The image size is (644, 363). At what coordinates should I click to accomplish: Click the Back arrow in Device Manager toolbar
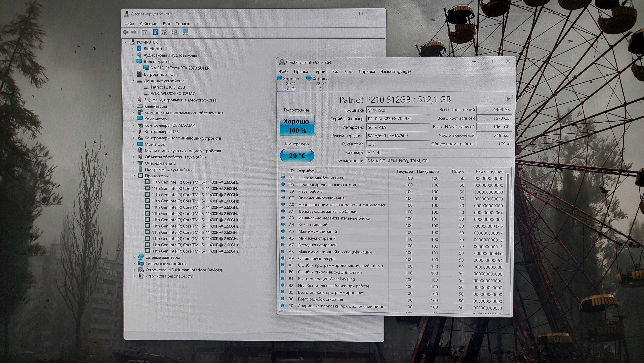pos(126,32)
